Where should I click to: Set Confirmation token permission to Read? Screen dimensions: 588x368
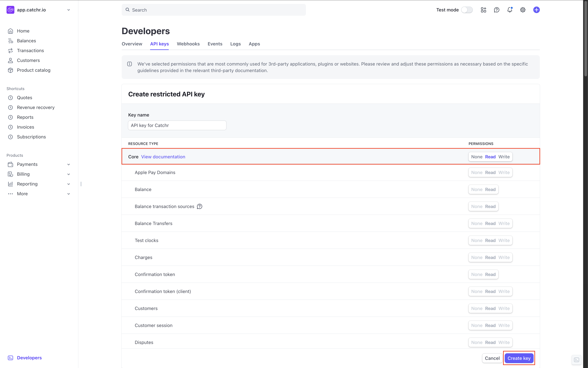[x=490, y=274]
